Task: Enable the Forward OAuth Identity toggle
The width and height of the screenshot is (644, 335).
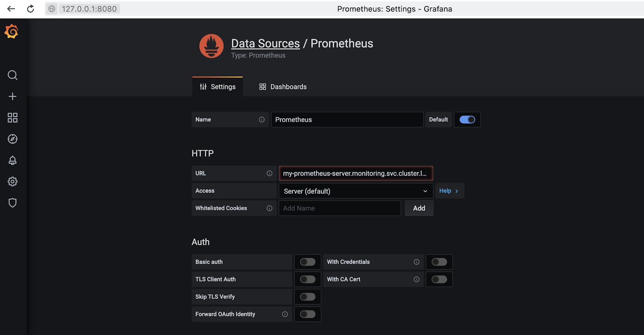Action: [308, 314]
